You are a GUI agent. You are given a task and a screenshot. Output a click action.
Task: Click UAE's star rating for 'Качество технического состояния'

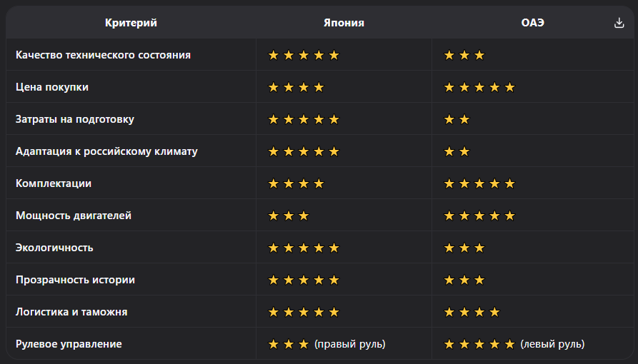pyautogui.click(x=464, y=55)
